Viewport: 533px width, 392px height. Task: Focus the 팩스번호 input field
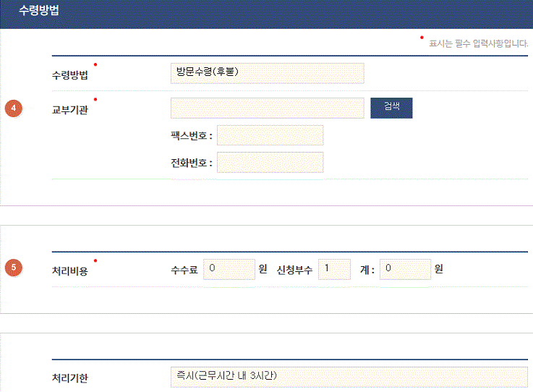coord(270,135)
